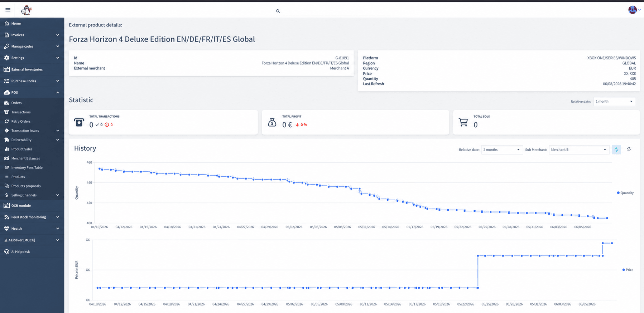
Task: Click the Total Transactions statistic card
Action: (x=163, y=122)
